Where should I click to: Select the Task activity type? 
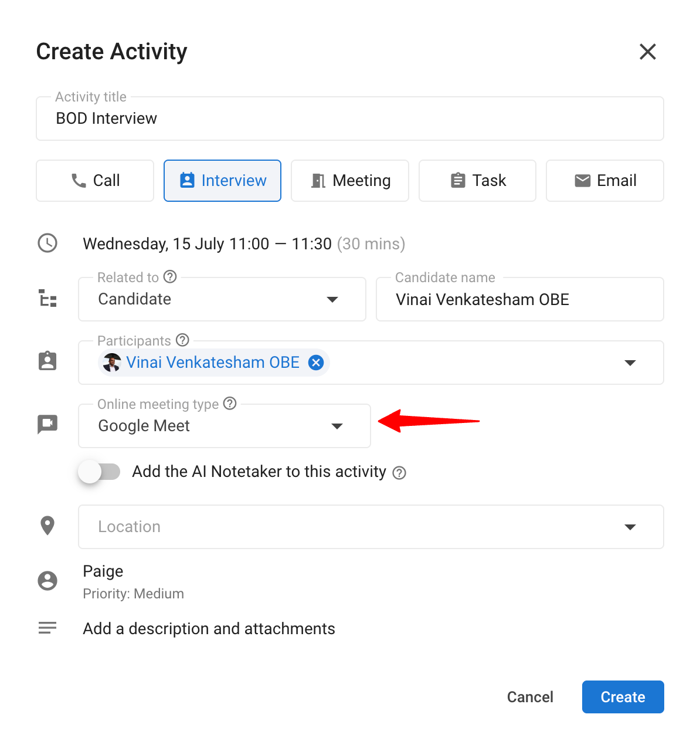(477, 181)
